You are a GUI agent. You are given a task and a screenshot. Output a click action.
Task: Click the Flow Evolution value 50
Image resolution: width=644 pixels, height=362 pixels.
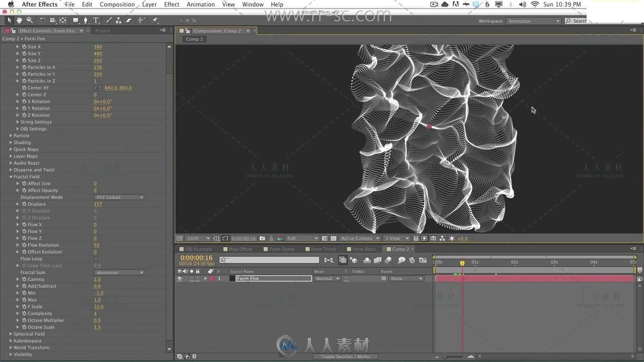click(x=96, y=245)
